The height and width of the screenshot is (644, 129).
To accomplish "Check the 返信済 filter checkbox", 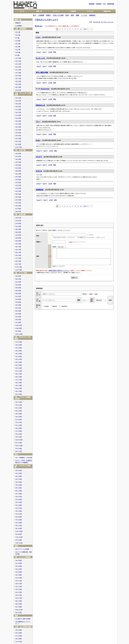I will pos(52,306).
